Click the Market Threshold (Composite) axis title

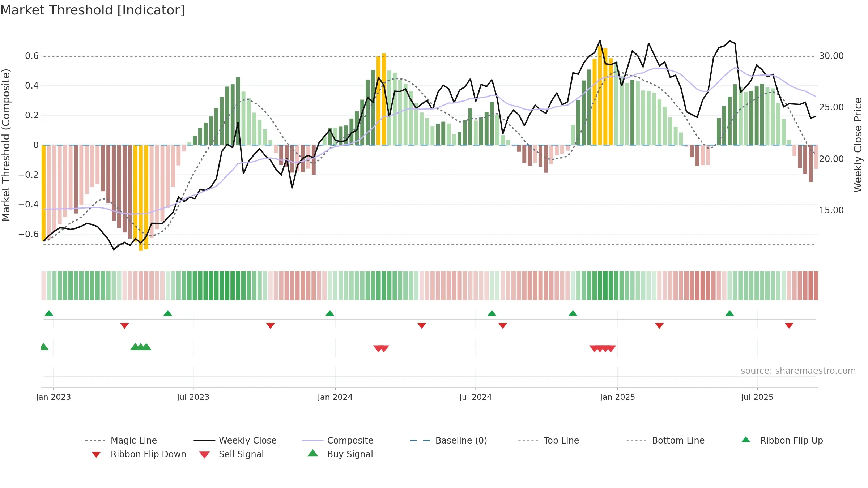(x=6, y=145)
